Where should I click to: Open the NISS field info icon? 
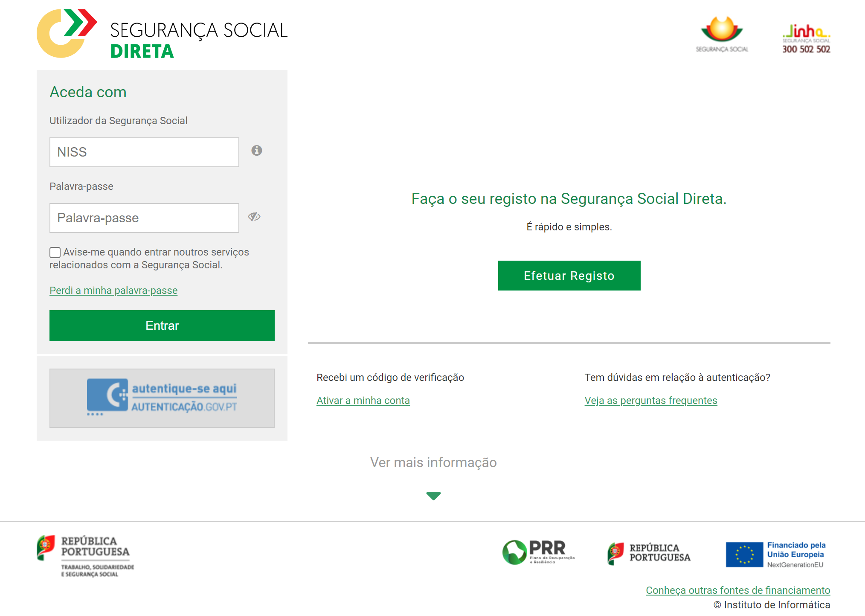pyautogui.click(x=256, y=150)
